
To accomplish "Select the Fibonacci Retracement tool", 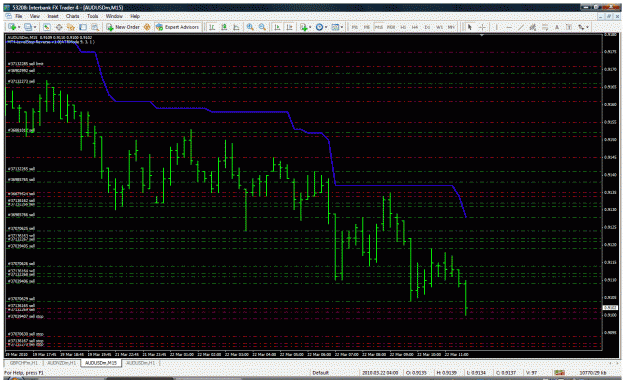I will point(544,27).
